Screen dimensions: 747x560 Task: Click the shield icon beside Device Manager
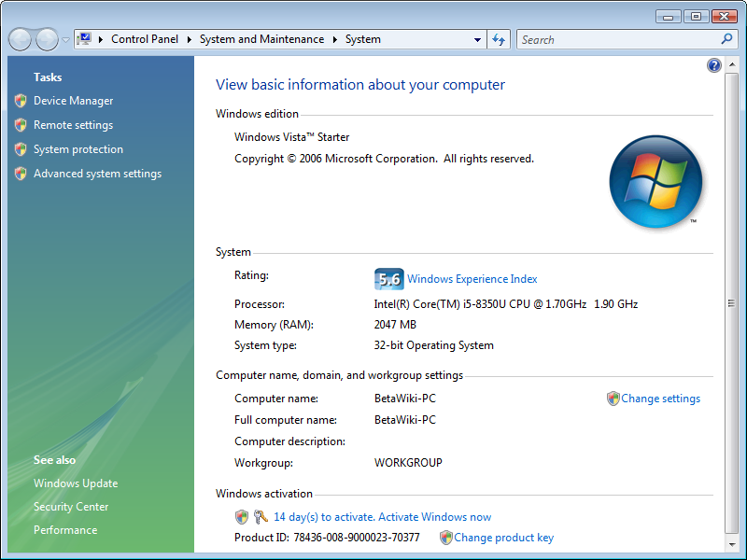click(21, 101)
